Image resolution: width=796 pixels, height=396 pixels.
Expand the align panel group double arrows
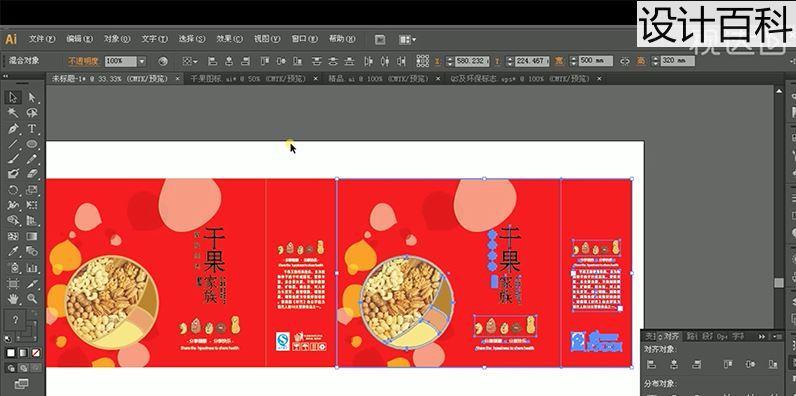pyautogui.click(x=761, y=336)
